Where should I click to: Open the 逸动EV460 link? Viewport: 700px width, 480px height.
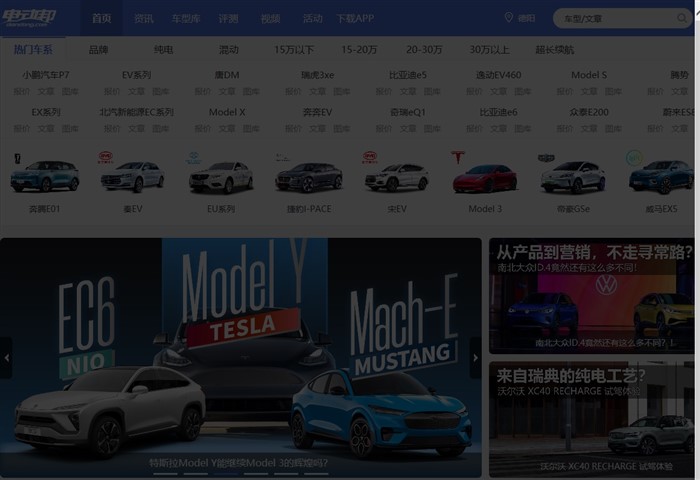click(x=499, y=75)
